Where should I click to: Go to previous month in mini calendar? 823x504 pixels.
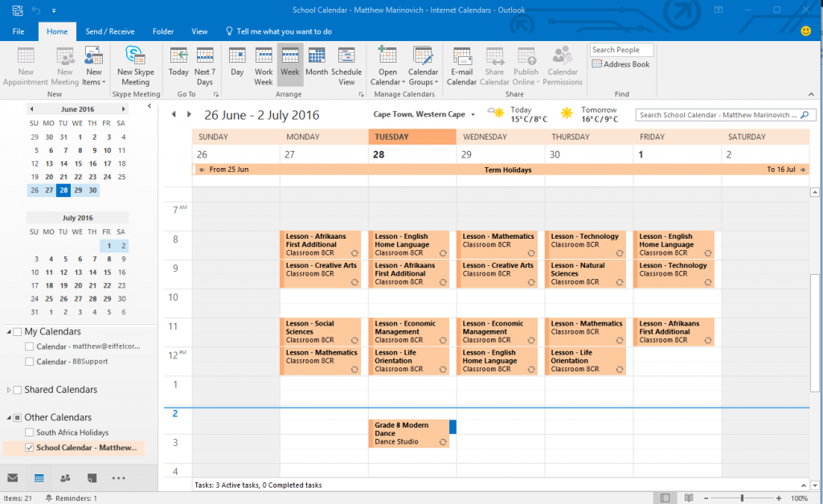(x=31, y=109)
